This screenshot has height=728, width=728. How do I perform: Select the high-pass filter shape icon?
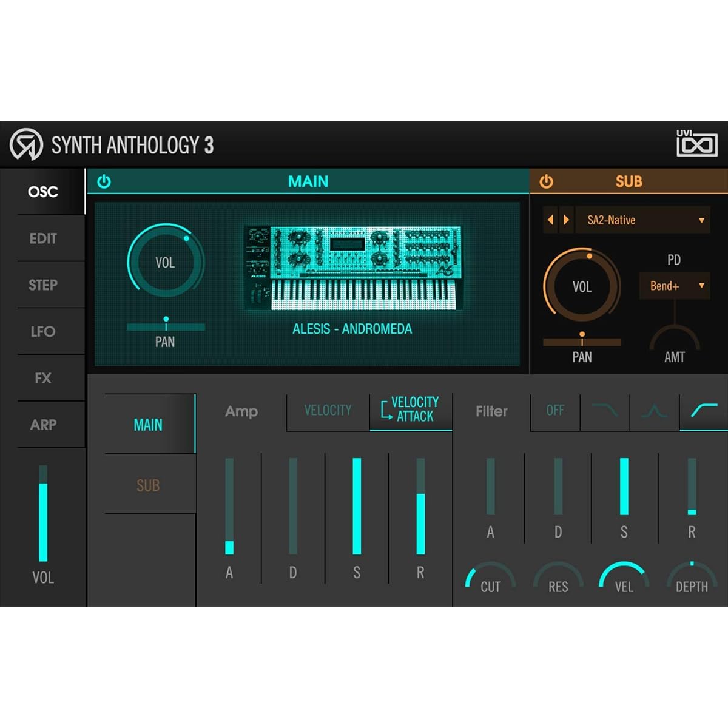click(x=704, y=411)
